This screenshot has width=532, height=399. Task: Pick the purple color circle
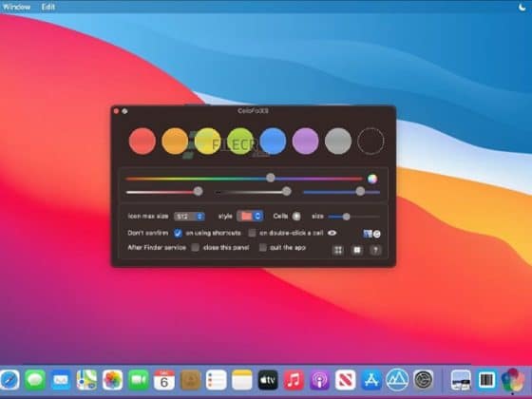(x=305, y=142)
